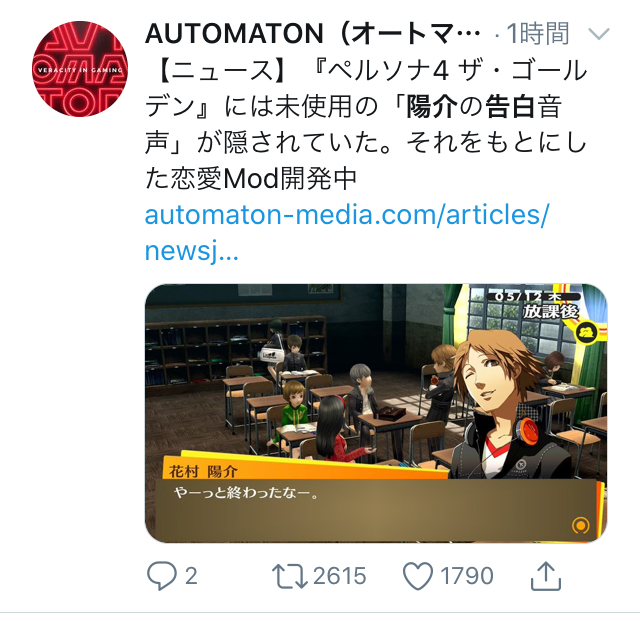The height and width of the screenshot is (622, 640).
Task: Open the tweet options chevron menu
Action: pos(599,33)
